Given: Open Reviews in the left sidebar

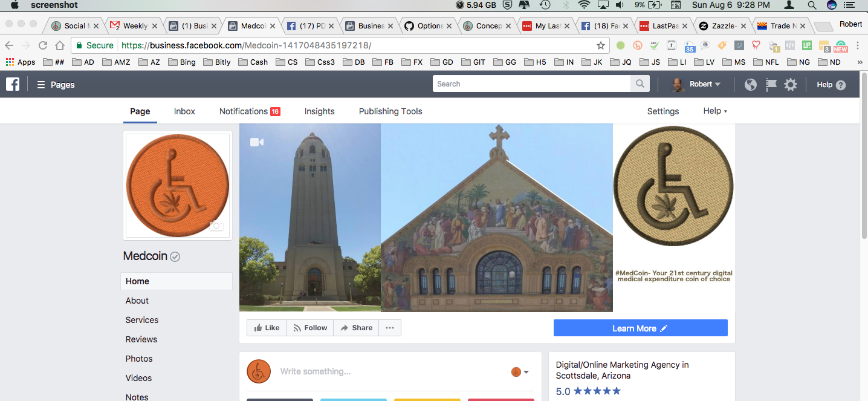Looking at the screenshot, I should pos(141,339).
